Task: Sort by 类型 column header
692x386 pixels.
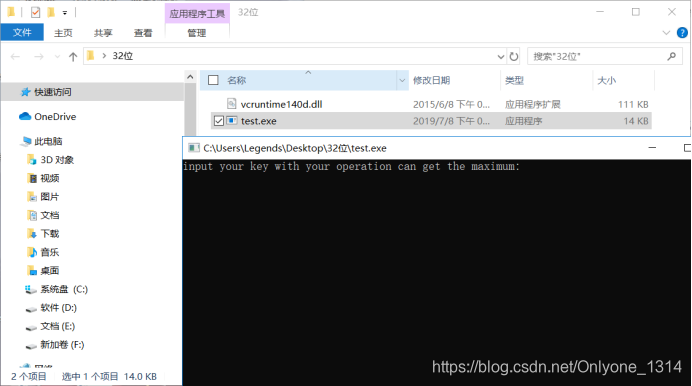Action: [514, 80]
